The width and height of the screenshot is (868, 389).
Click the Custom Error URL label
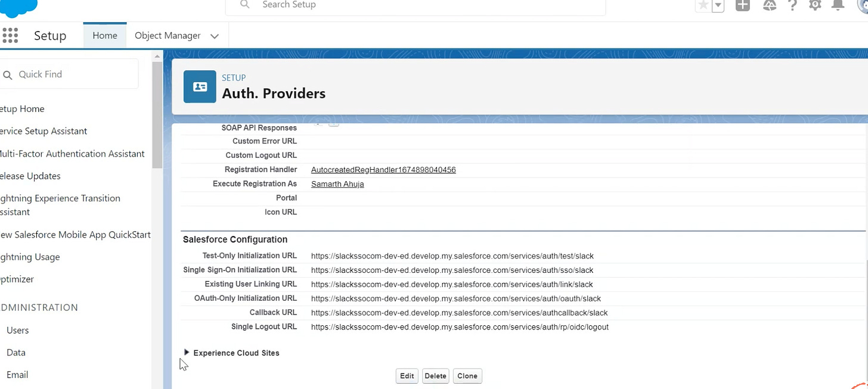pos(265,141)
